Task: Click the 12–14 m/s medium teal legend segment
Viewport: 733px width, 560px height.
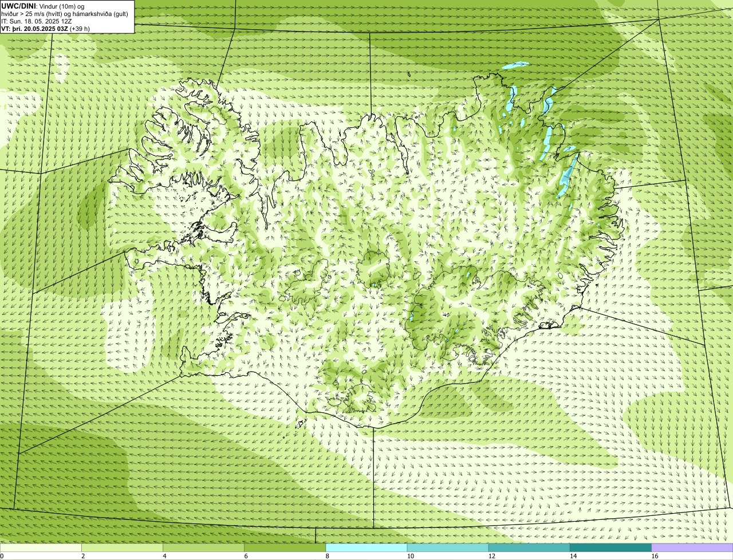Action: (x=529, y=548)
